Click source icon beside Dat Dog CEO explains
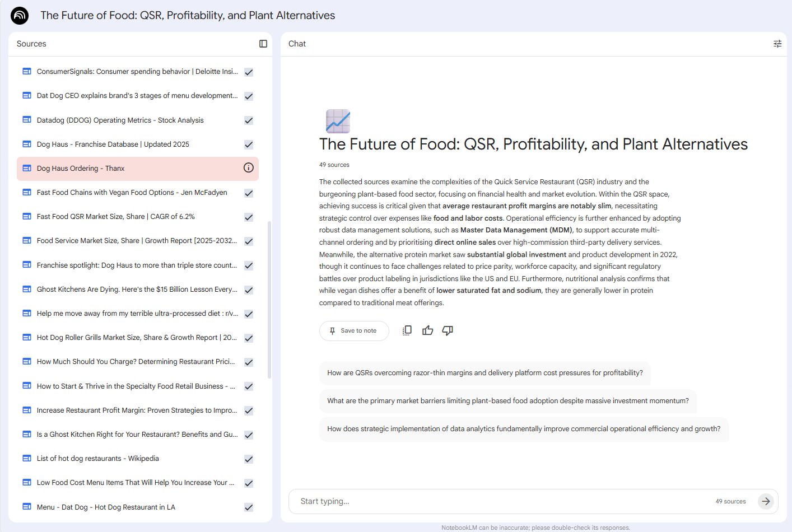 (x=27, y=95)
